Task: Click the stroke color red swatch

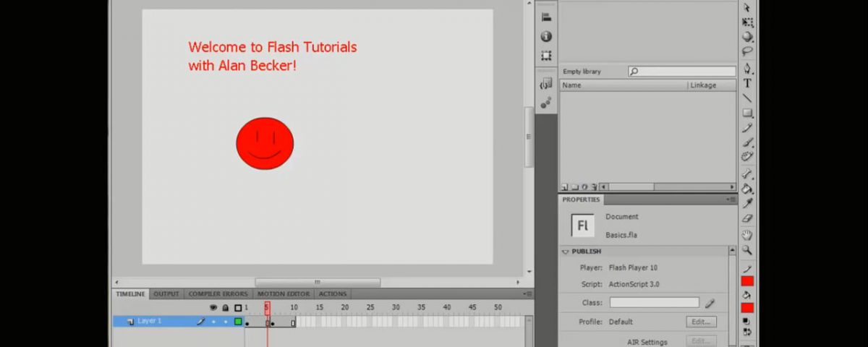Action: tap(747, 280)
